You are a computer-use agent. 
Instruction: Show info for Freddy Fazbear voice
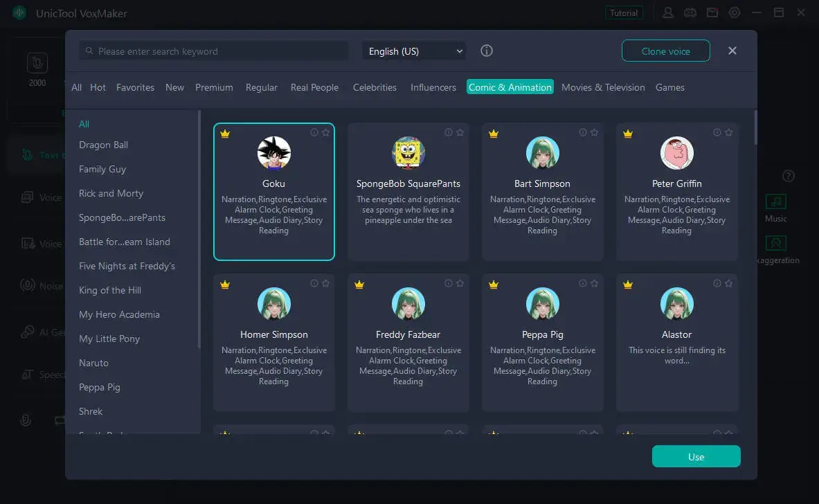[x=448, y=284]
